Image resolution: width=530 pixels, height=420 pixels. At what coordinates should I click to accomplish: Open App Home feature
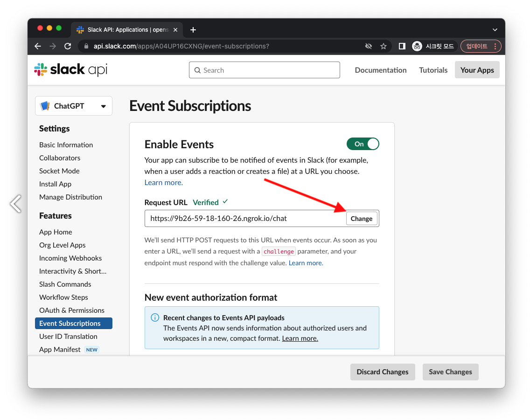tap(56, 232)
